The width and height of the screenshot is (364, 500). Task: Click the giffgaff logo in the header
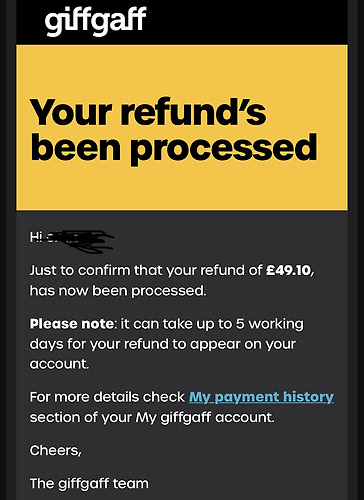click(x=95, y=21)
